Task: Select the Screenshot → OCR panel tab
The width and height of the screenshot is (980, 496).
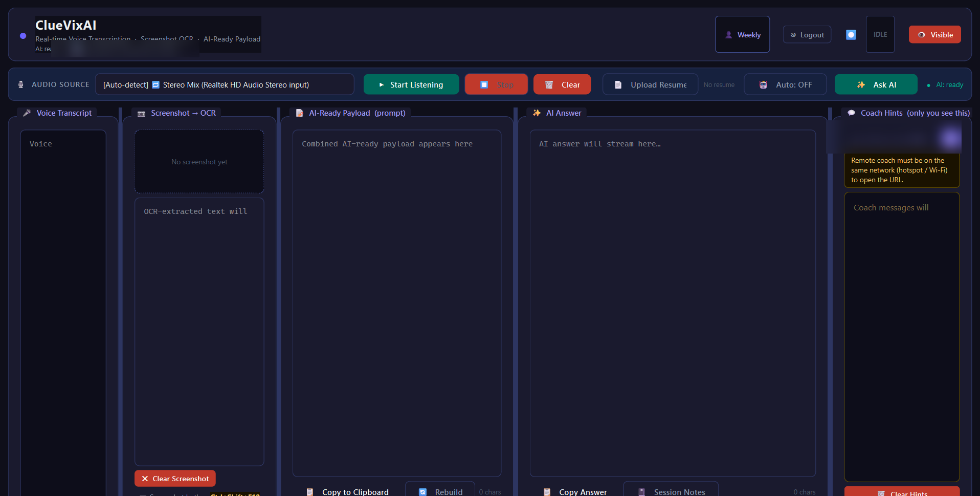Action: (176, 113)
